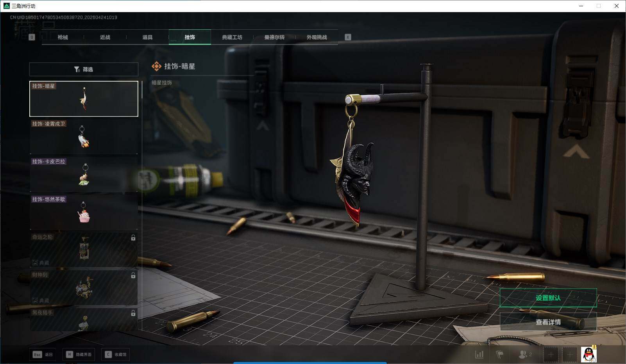Click the 典藏 badge on 财神到
Screen dimensions: 626x364
pos(41,301)
